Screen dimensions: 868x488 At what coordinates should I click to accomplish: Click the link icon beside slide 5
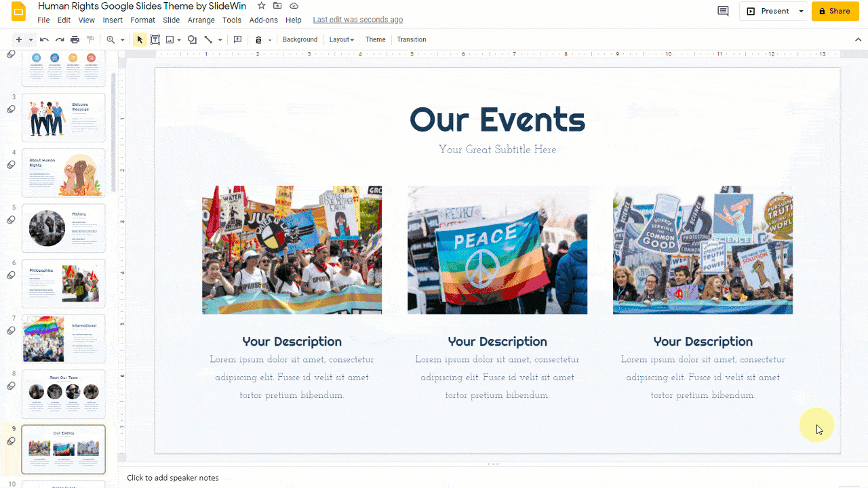[12, 220]
